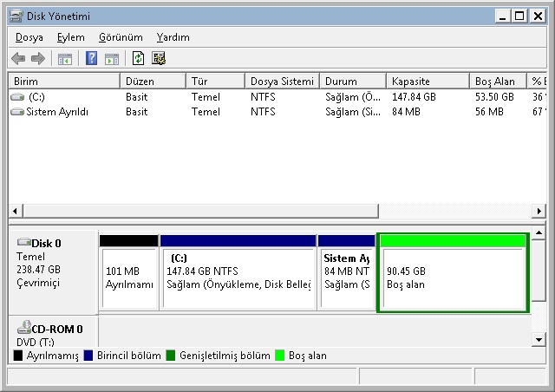
Task: Select the CD-ROM 0 drive icon
Action: [24, 329]
